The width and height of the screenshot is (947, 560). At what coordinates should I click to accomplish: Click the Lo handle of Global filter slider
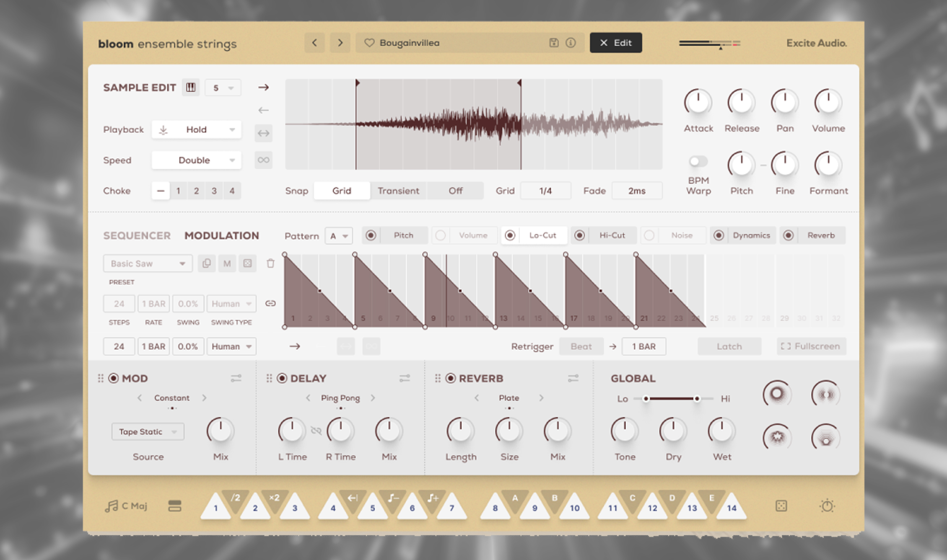[x=646, y=398]
